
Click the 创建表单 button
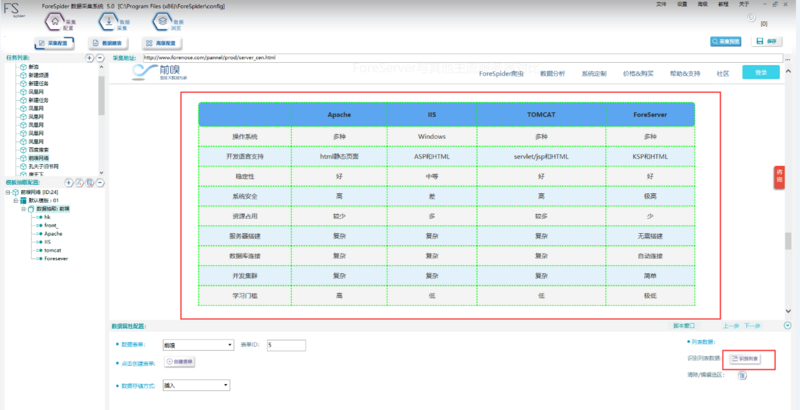180,362
